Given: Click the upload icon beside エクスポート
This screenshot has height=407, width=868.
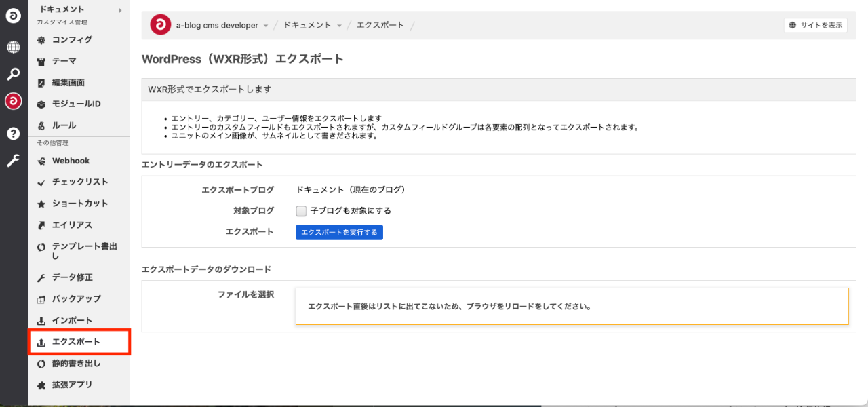Looking at the screenshot, I should 41,342.
